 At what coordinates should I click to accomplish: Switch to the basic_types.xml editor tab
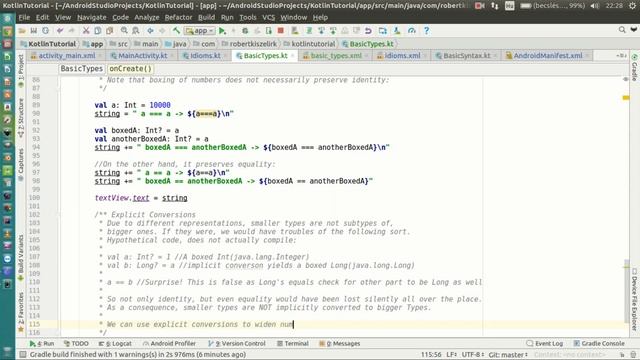click(336, 56)
